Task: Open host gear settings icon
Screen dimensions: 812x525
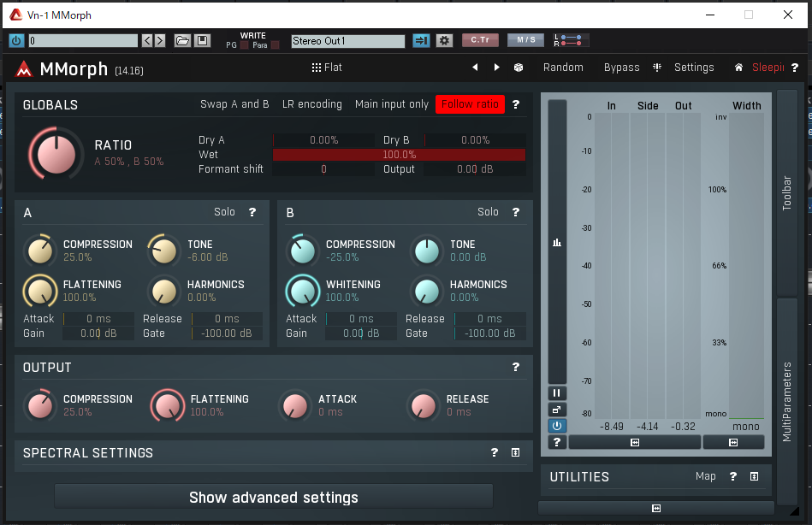Action: point(444,40)
